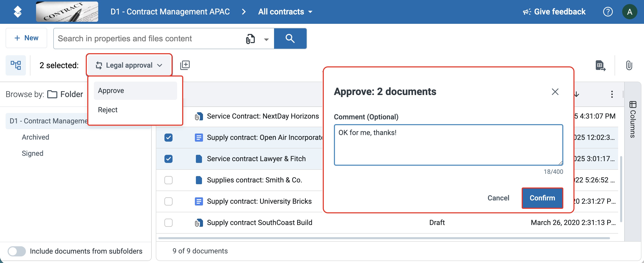Click the Lawyer & Fitch file icon
Viewport: 644px width, 263px height.
pos(199,159)
